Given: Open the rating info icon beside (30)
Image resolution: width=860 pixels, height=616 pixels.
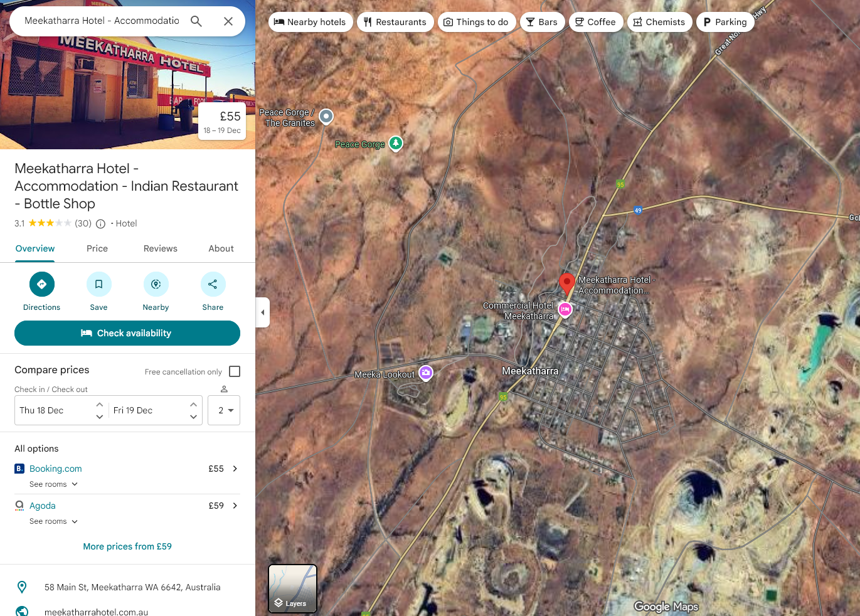Looking at the screenshot, I should click(x=100, y=224).
